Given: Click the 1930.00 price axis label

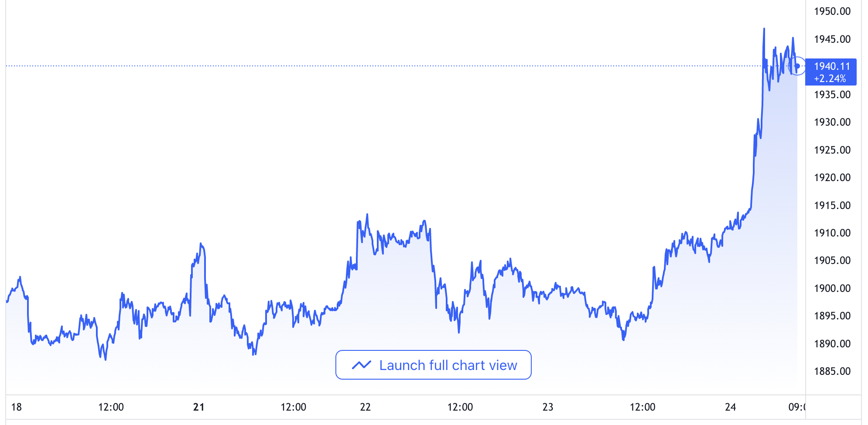Looking at the screenshot, I should [832, 122].
